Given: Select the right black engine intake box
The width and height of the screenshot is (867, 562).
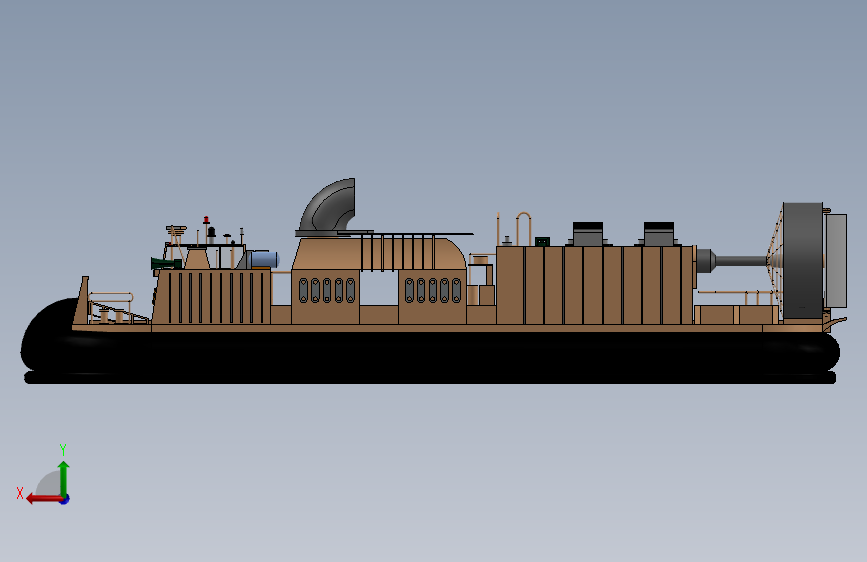Looking at the screenshot, I should 659,233.
